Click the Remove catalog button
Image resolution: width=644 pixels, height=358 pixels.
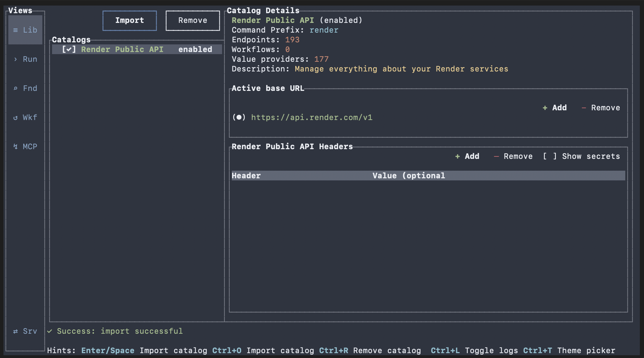point(193,20)
